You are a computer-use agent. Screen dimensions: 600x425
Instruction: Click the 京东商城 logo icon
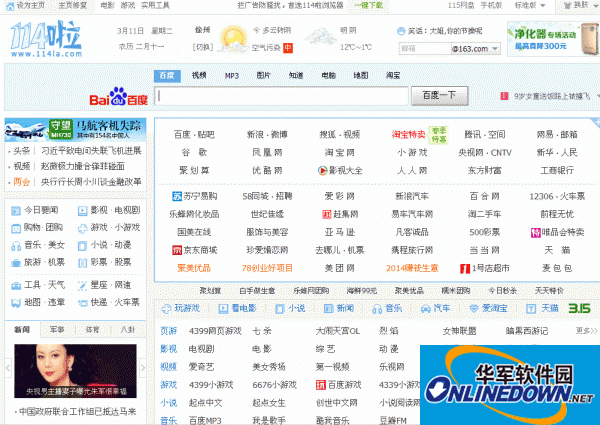point(177,250)
